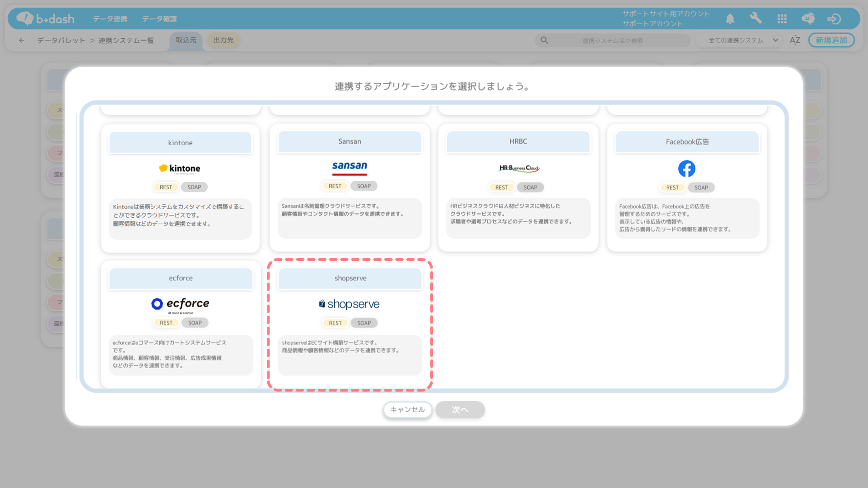The height and width of the screenshot is (488, 868).
Task: Click the logout arrow icon
Action: click(x=834, y=19)
